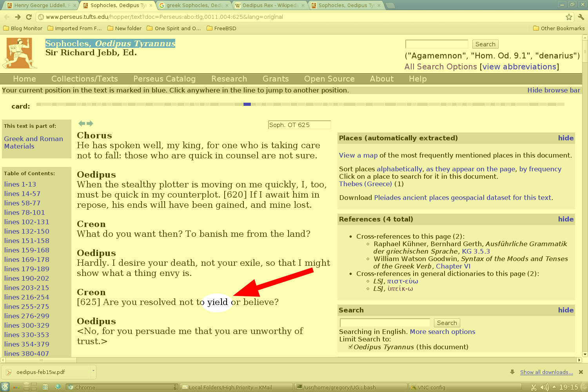The image size is (588, 392).
Task: Switch to the Henry George Liddell tab
Action: click(x=41, y=5)
